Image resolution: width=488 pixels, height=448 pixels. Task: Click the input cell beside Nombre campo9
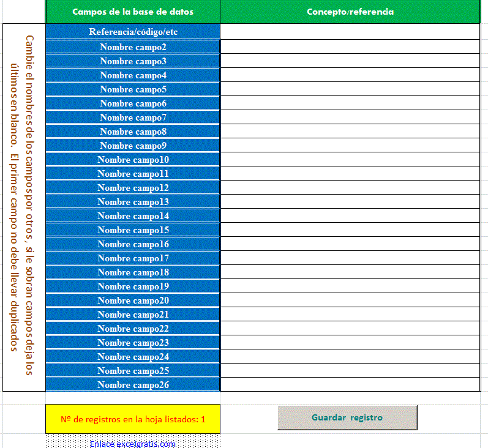[350, 145]
